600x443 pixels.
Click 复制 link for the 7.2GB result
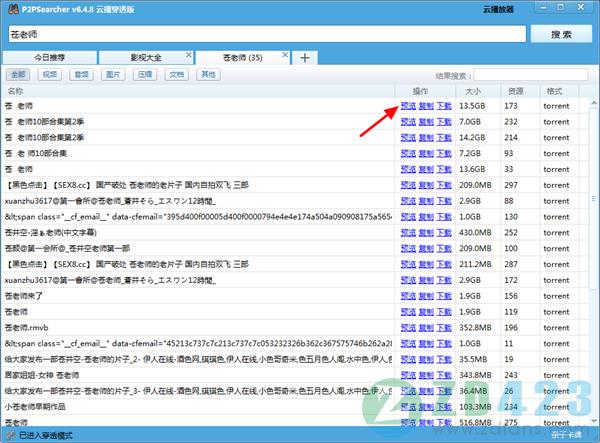coord(426,153)
